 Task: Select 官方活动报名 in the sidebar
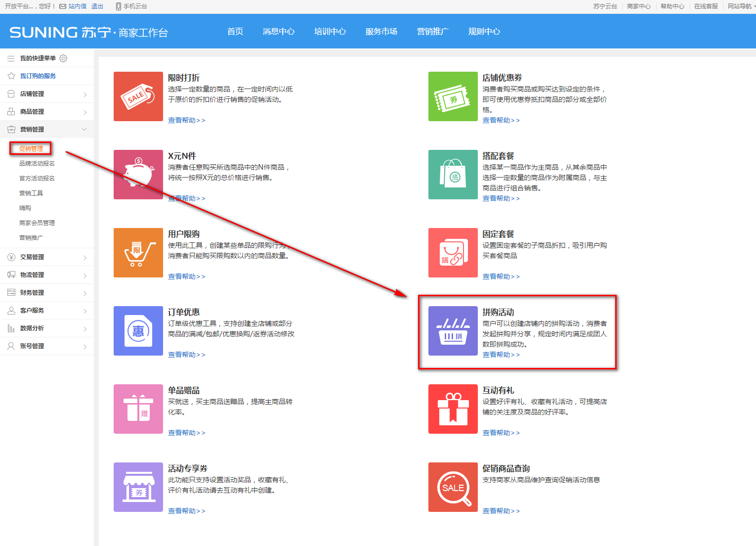click(37, 179)
